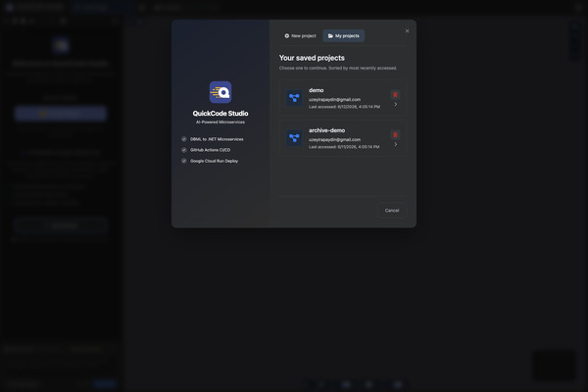588x392 pixels.
Task: Click the blue diagram icon of demo project
Action: click(294, 98)
